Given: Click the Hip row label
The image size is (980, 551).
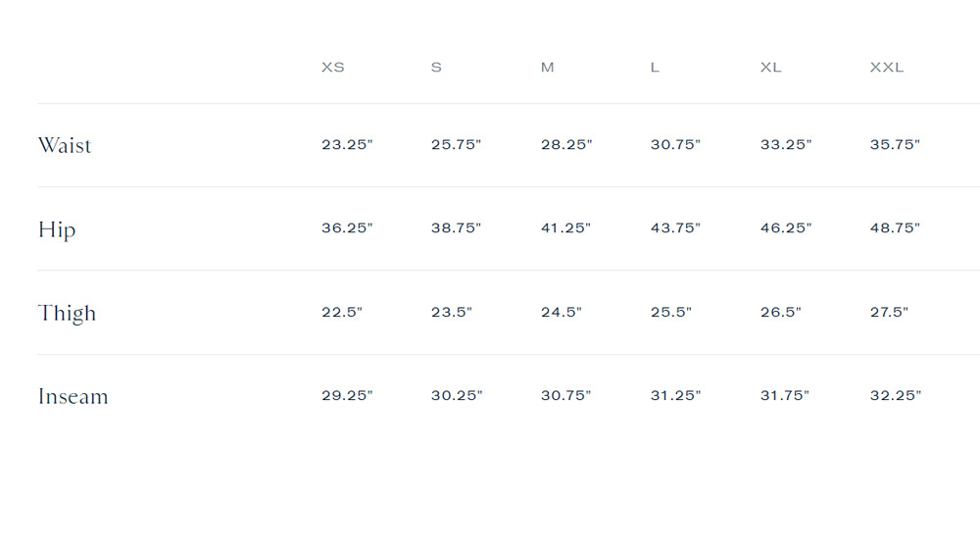Looking at the screenshot, I should 57,229.
